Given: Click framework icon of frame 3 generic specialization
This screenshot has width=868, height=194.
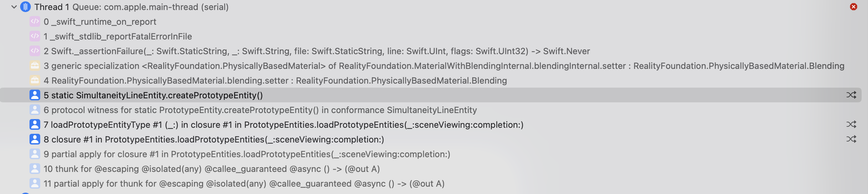Looking at the screenshot, I should coord(35,66).
